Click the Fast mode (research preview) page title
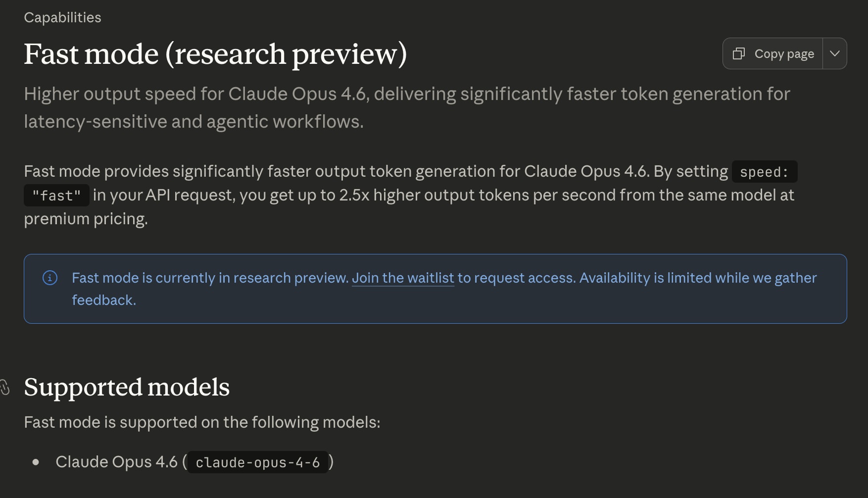The width and height of the screenshot is (868, 498). (x=216, y=54)
